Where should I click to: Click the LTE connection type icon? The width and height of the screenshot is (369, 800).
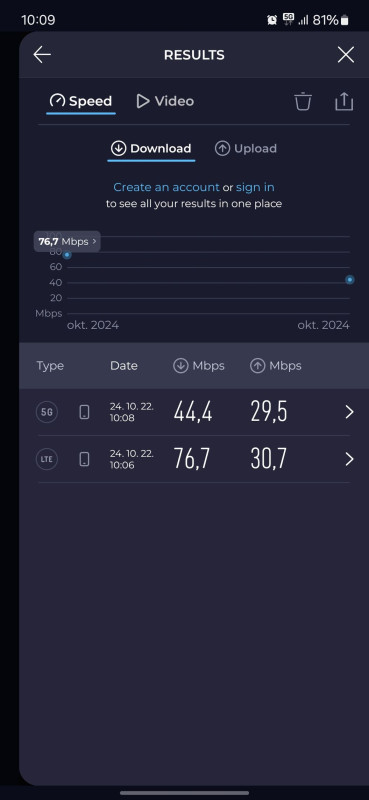coord(46,460)
